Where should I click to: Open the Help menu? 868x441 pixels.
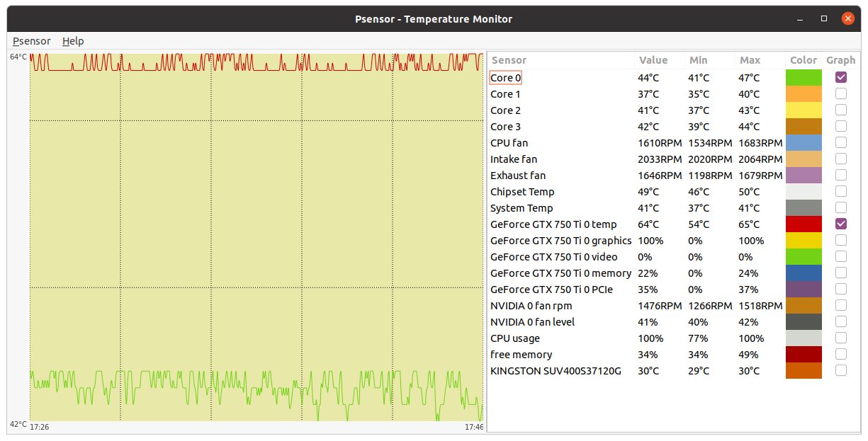tap(73, 41)
